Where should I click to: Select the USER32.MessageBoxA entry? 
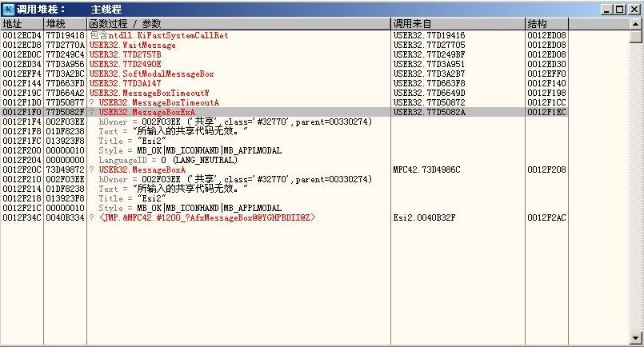pos(142,170)
